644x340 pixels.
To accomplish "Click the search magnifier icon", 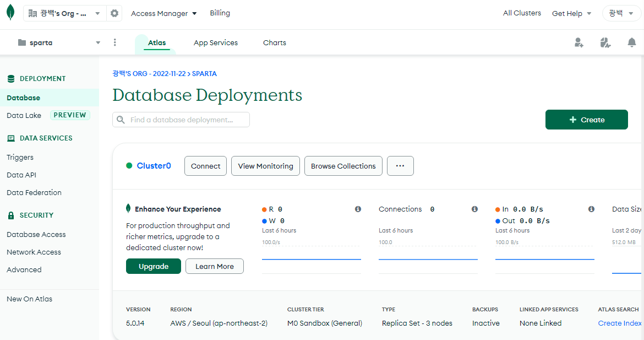I will (121, 120).
